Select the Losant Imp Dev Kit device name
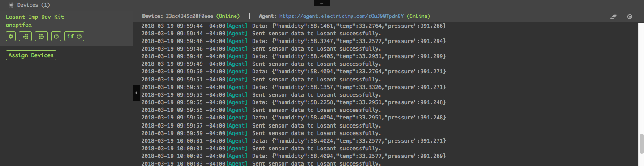The height and width of the screenshot is (166, 644). tap(35, 17)
